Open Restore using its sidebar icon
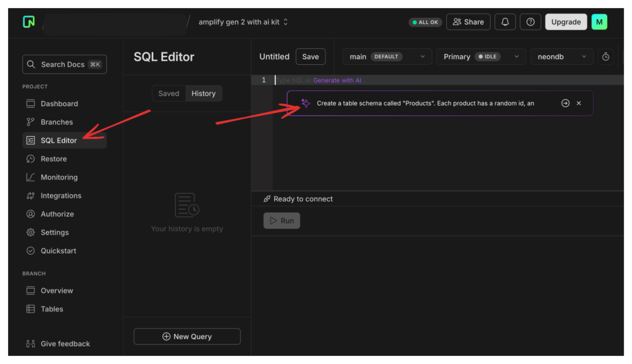Viewport: 632px width, 364px height. point(31,159)
